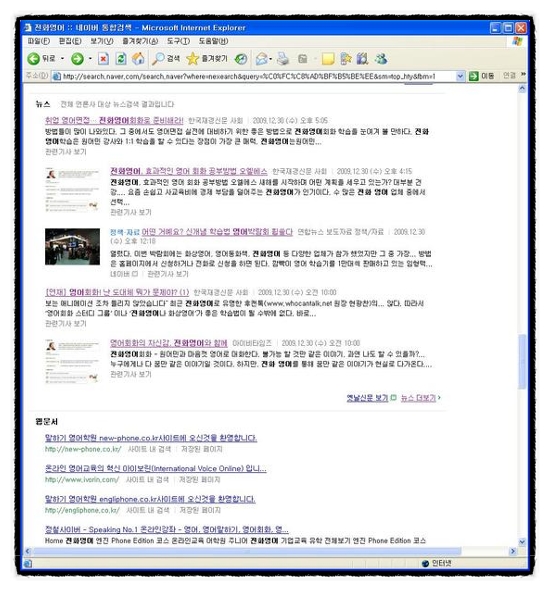Go to the home page via house icon
This screenshot has height=591, width=550.
pyautogui.click(x=138, y=58)
